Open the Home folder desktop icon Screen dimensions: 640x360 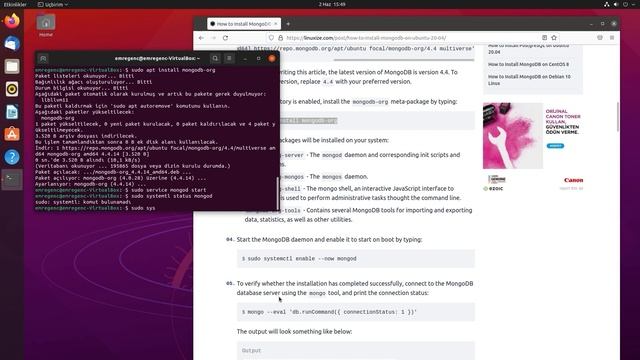pos(46,25)
